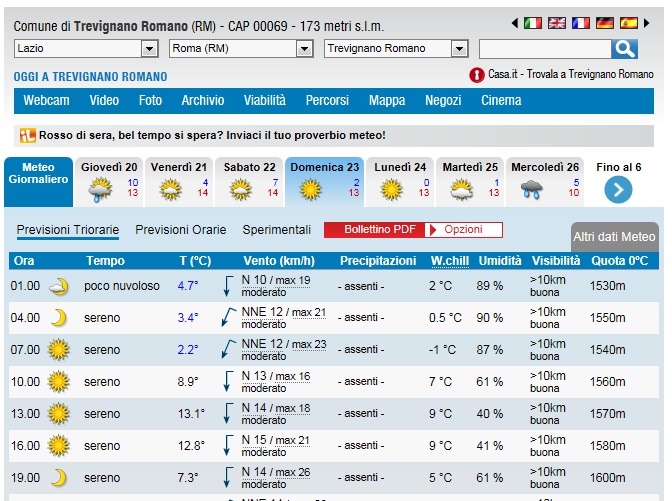
Task: Switch language using the Italian flag
Action: pos(533,23)
